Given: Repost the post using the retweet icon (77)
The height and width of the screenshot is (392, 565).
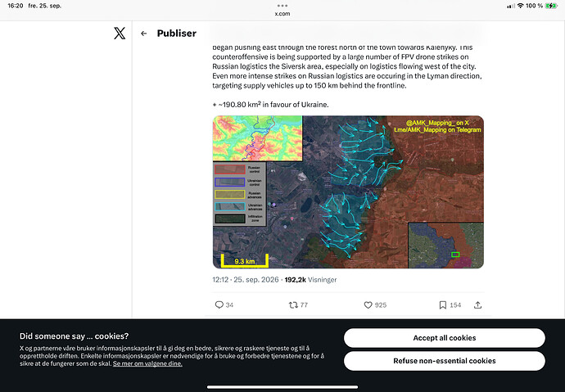Looking at the screenshot, I should [x=293, y=305].
